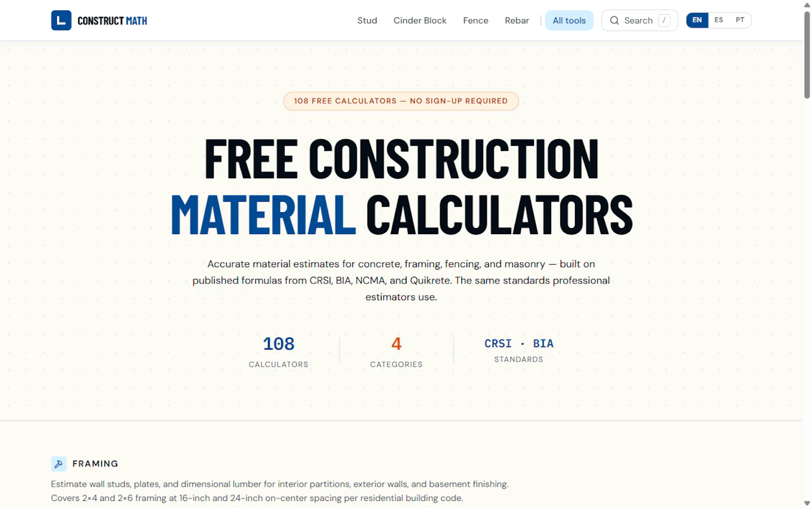
Task: Click the MATERIAL word in headline
Action: coord(263,215)
